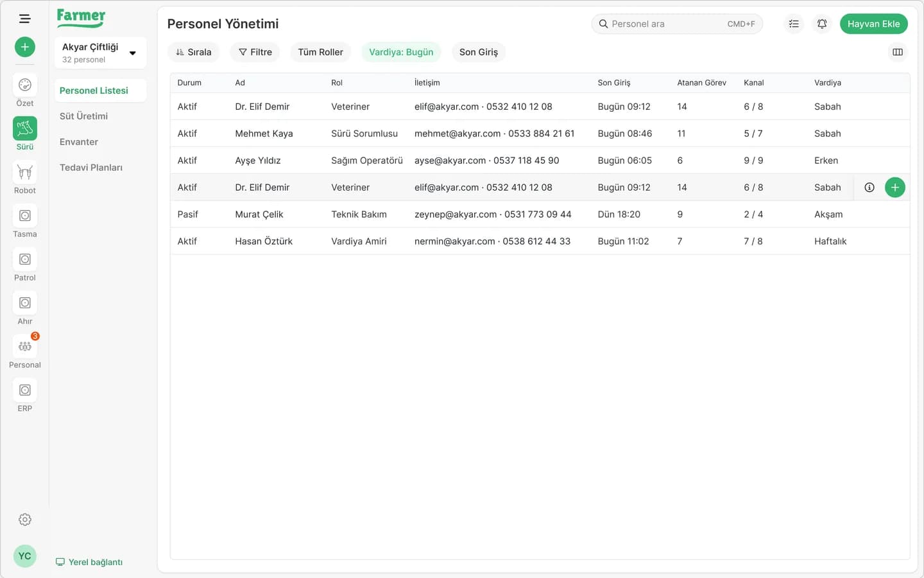Open the settings gear icon
924x578 pixels.
(x=24, y=520)
